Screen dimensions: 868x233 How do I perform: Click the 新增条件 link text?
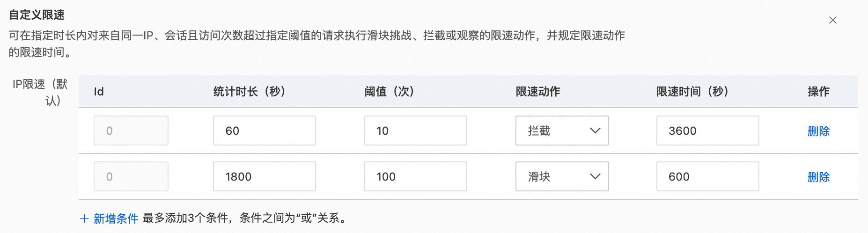coord(116,218)
